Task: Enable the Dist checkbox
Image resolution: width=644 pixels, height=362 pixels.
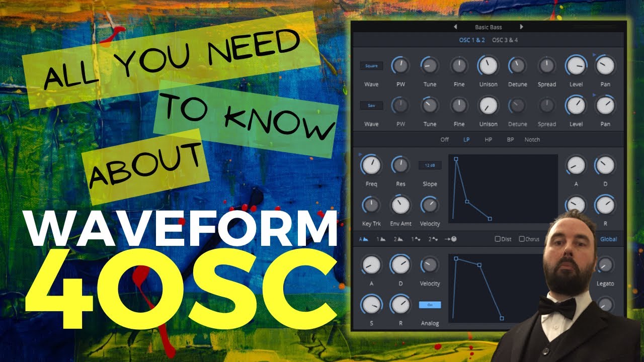Action: [498, 239]
